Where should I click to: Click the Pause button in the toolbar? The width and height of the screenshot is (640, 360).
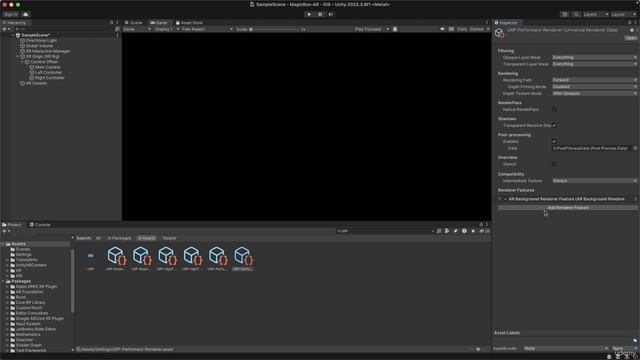pyautogui.click(x=320, y=14)
